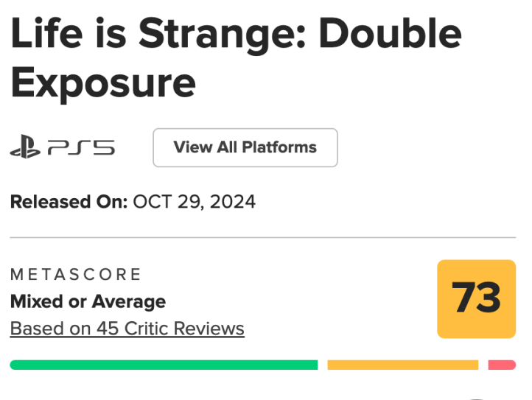Viewport: 532px width, 400px height.
Task: Click the "Released On:" label
Action: tap(69, 202)
